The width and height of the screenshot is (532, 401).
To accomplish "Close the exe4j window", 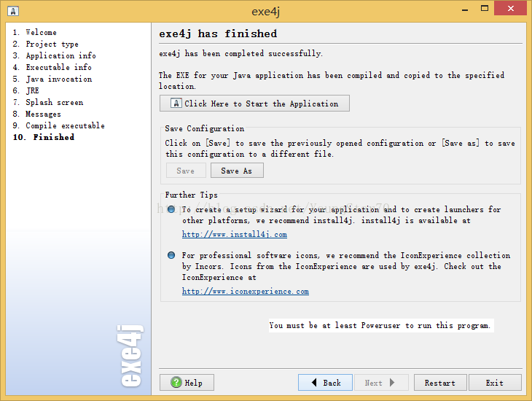I will point(510,9).
